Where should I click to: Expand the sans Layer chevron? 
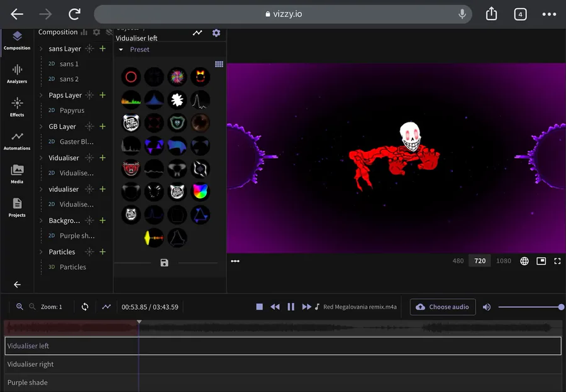[x=41, y=48]
